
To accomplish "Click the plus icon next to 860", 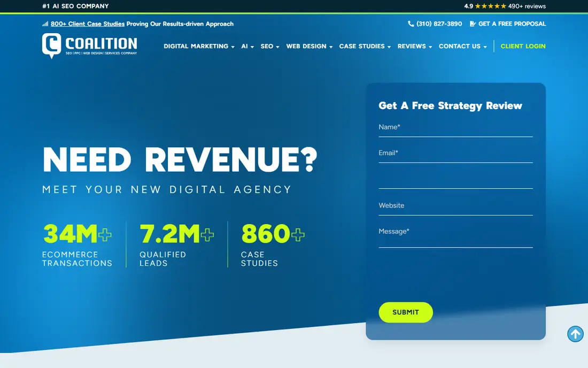I will [298, 234].
